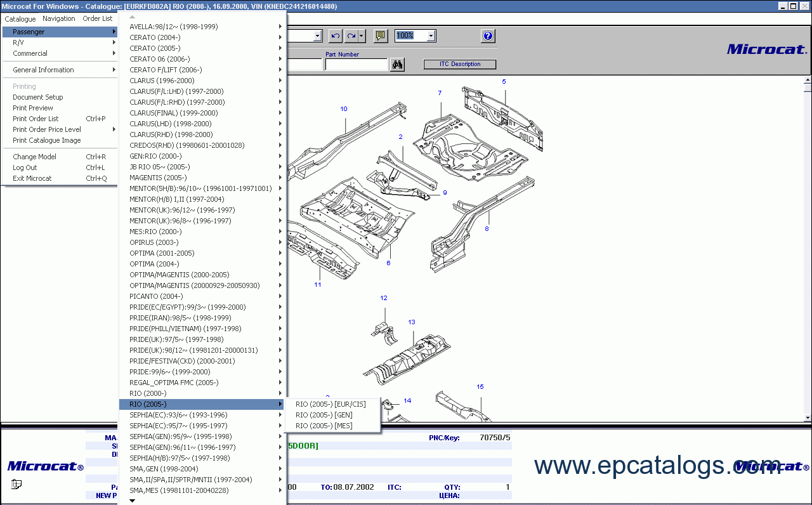812x505 pixels.
Task: Click the blue help question mark icon
Action: click(x=488, y=36)
